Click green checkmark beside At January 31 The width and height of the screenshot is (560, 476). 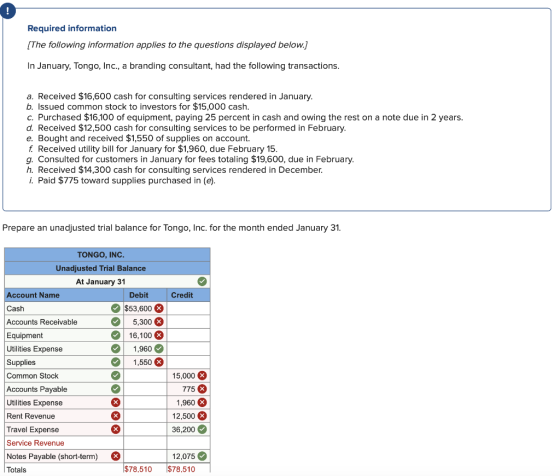tap(202, 282)
